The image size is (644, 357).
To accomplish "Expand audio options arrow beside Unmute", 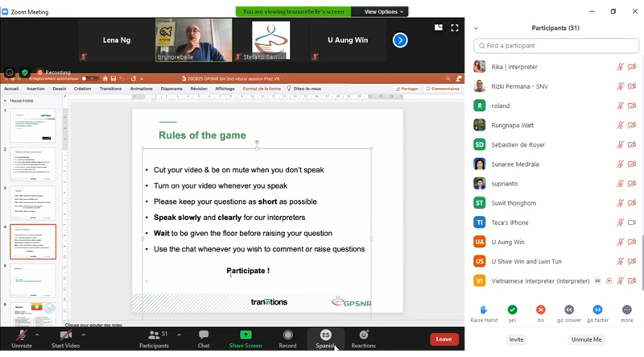I will point(37,334).
